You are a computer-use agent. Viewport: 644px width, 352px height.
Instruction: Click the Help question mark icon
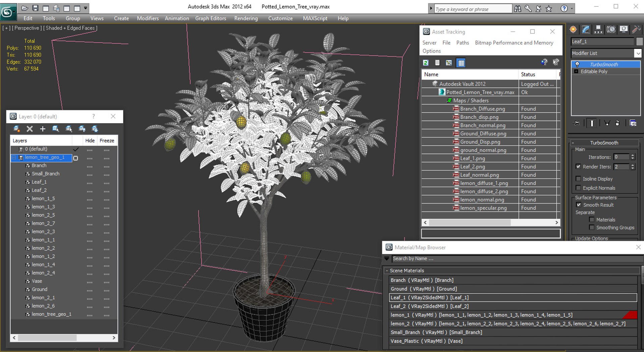coord(564,9)
